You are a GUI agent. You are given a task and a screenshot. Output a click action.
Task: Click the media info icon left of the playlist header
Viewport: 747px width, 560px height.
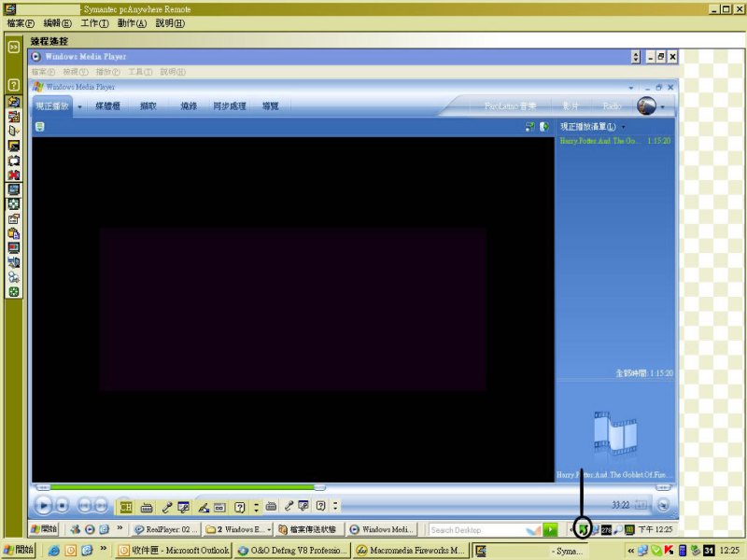click(x=529, y=127)
